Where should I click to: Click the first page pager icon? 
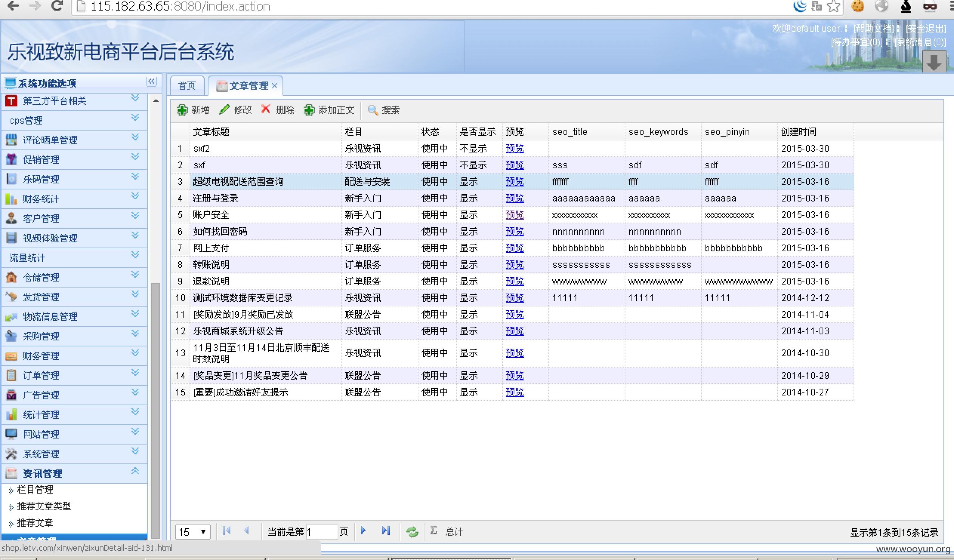click(x=227, y=531)
